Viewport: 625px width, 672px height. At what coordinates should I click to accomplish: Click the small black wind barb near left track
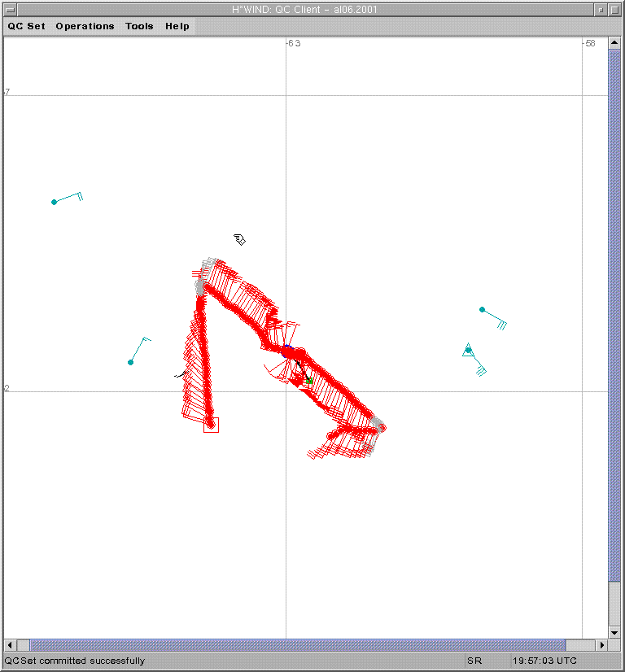coord(181,375)
